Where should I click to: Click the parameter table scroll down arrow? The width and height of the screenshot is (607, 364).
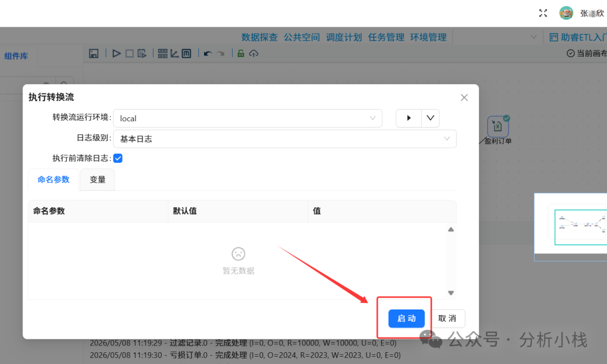coord(451,293)
